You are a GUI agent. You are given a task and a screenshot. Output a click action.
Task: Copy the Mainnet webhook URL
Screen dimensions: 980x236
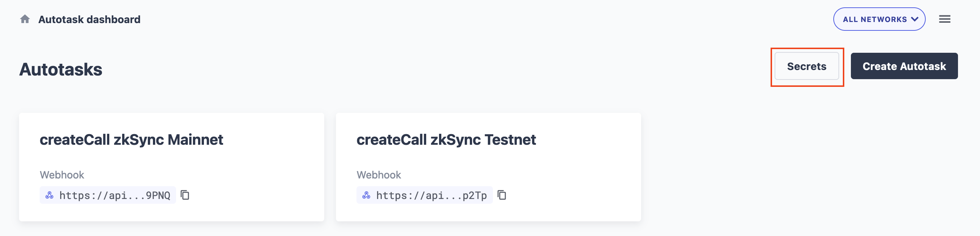[x=185, y=195]
